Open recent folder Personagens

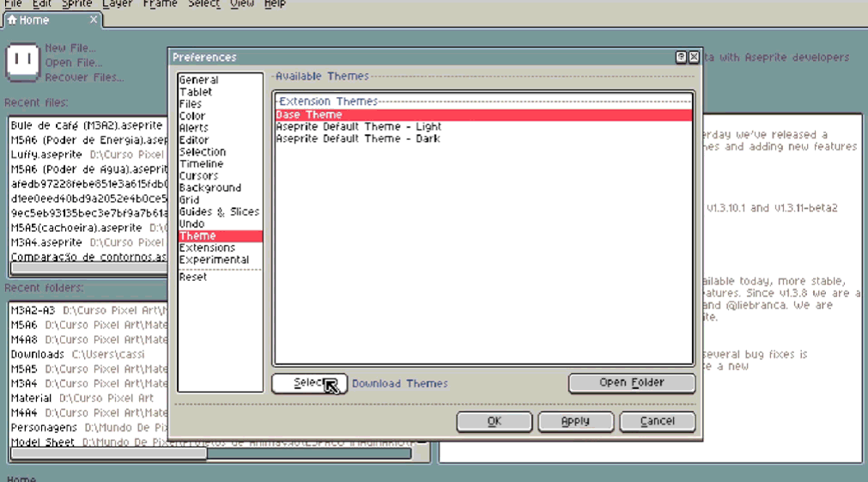88,428
